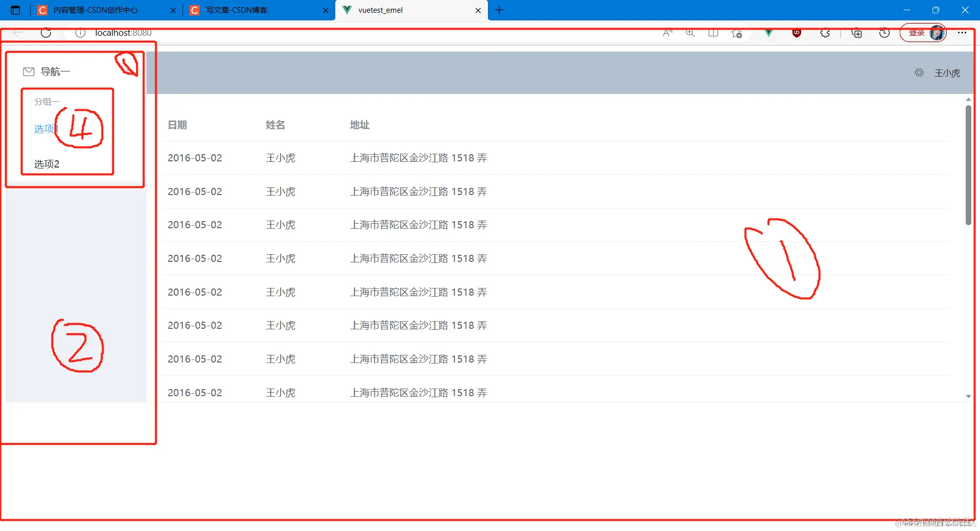
Task: Click the 分组一 group title
Action: [x=46, y=102]
